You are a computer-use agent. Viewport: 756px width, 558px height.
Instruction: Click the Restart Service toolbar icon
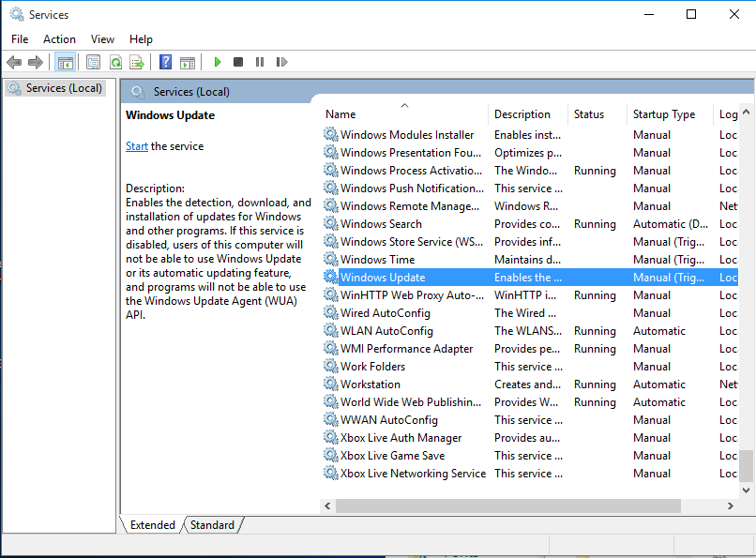281,62
